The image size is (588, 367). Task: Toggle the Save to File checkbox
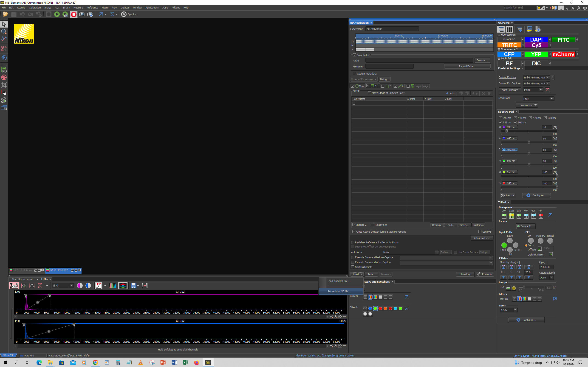click(354, 55)
